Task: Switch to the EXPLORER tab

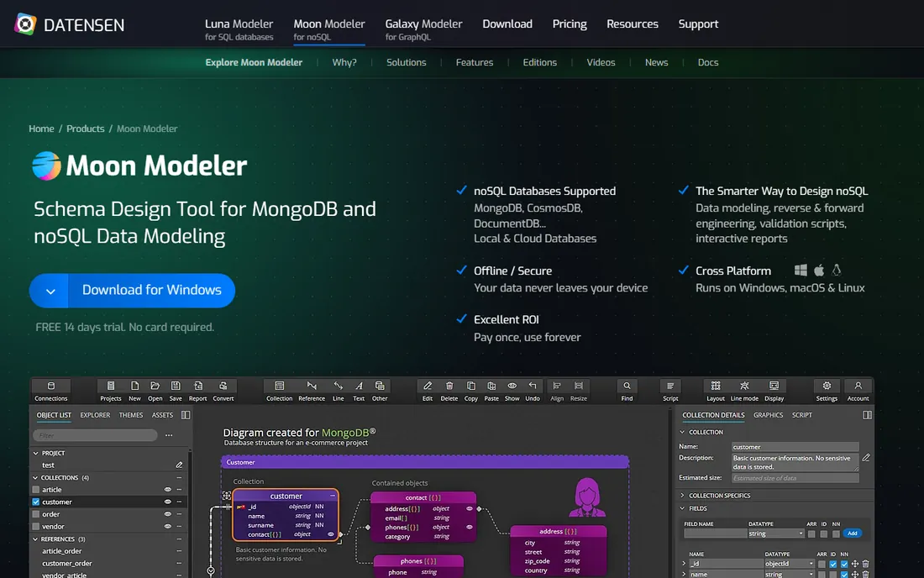Action: pos(95,415)
